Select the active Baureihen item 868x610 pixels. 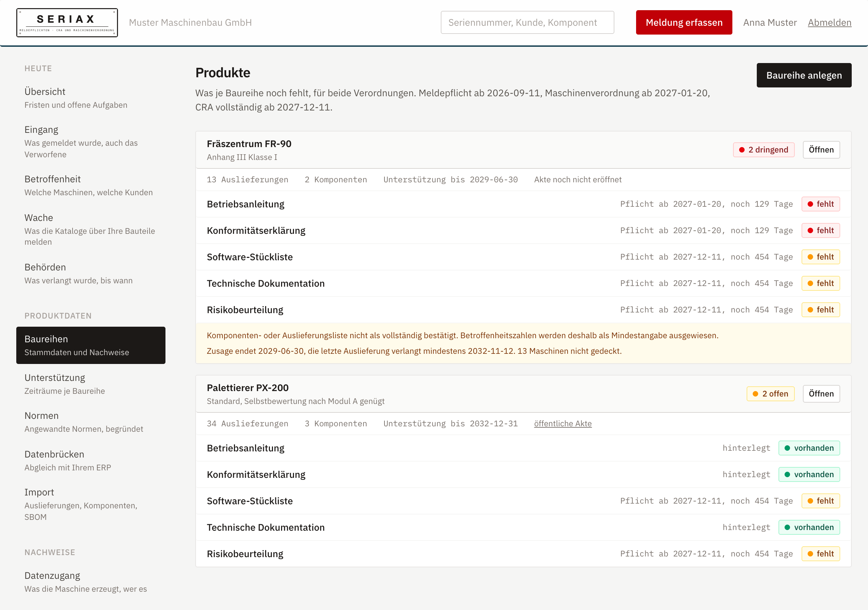tap(91, 345)
